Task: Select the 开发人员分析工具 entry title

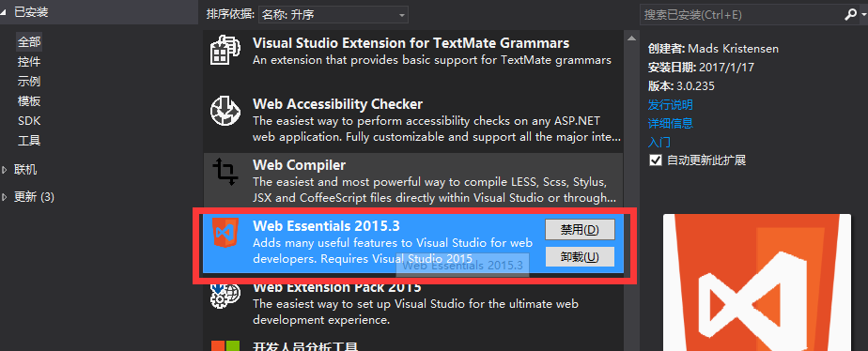Action: click(305, 347)
